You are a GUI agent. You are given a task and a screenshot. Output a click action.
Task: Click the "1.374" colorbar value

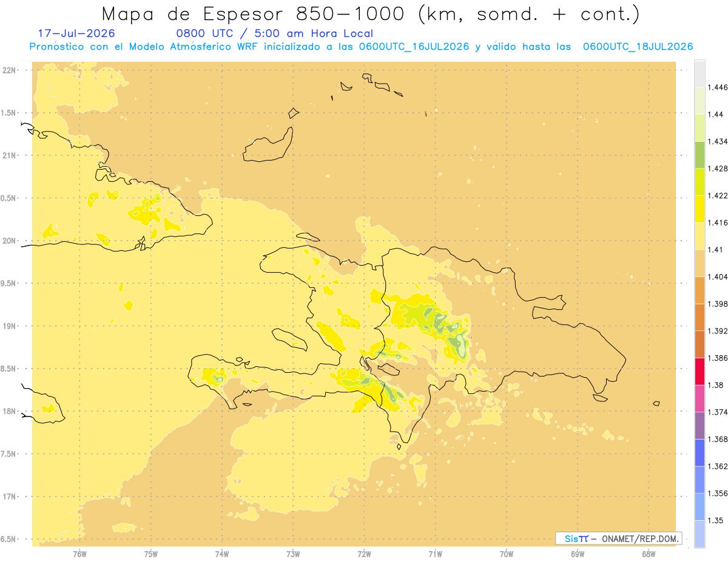pyautogui.click(x=718, y=412)
